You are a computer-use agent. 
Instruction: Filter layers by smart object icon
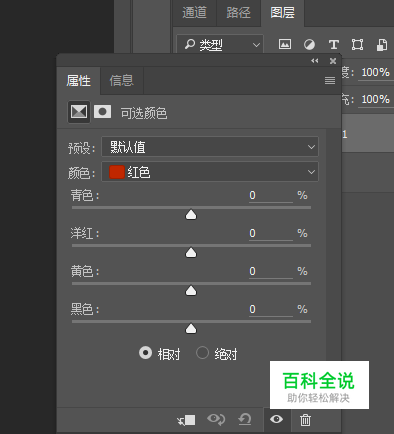coord(382,44)
